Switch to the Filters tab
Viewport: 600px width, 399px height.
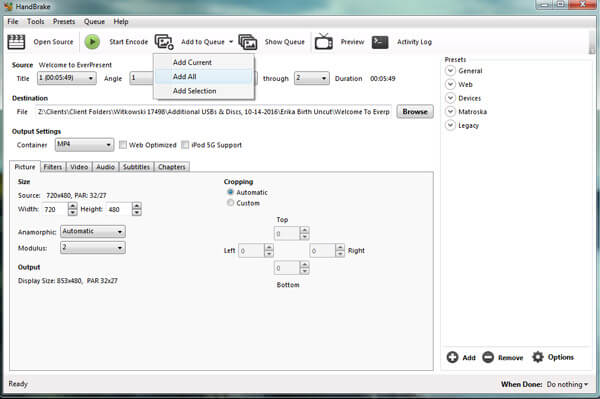(x=53, y=167)
